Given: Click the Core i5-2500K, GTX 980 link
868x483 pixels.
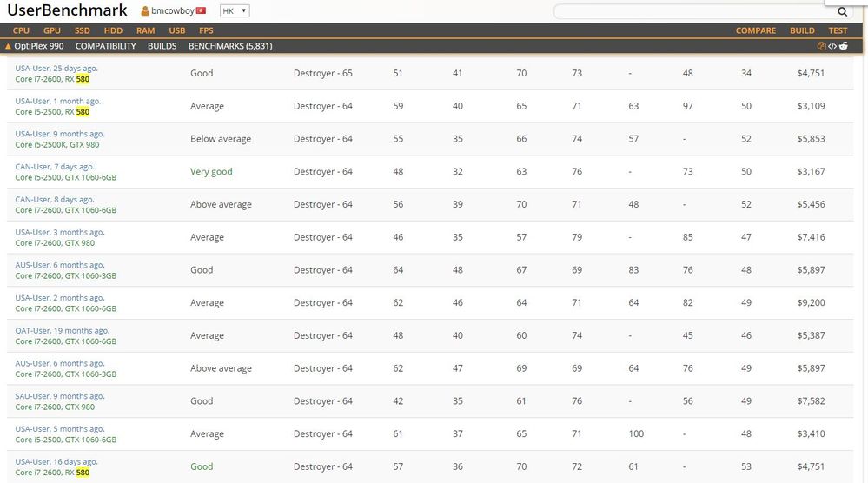Looking at the screenshot, I should 57,144.
